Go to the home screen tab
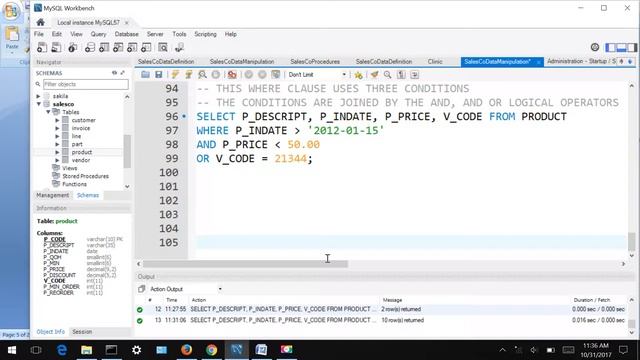Screen dimensions: 640x360 point(40,22)
